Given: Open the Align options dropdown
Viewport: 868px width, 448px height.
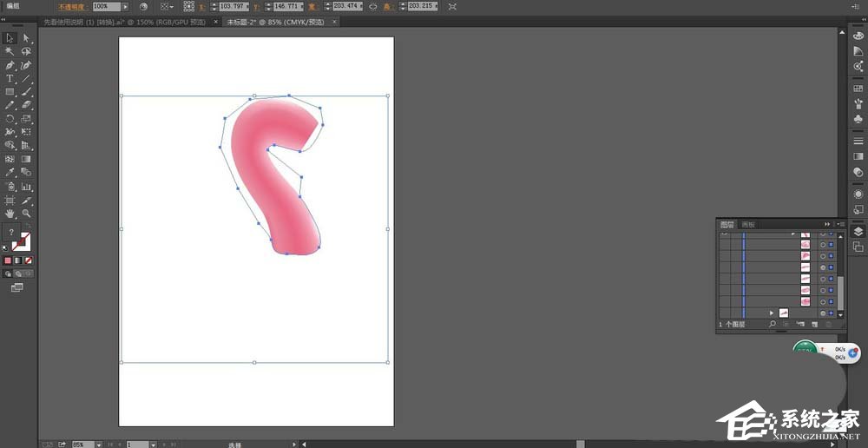Looking at the screenshot, I should coord(167,6).
